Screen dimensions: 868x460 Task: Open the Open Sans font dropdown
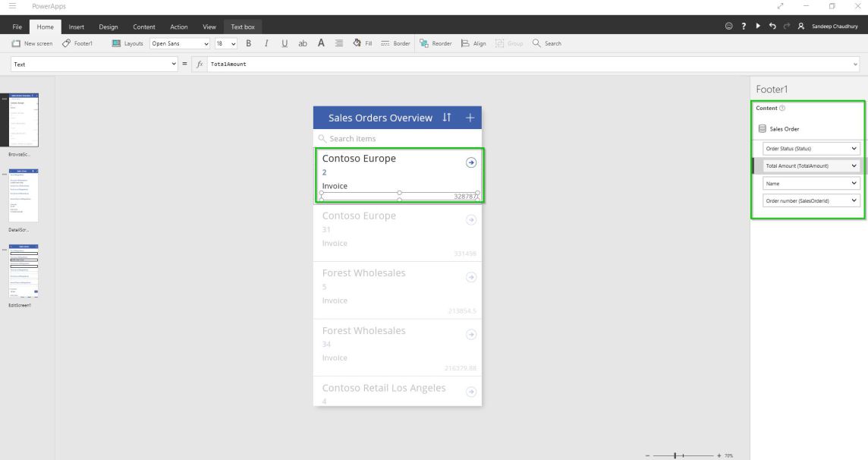pos(180,43)
